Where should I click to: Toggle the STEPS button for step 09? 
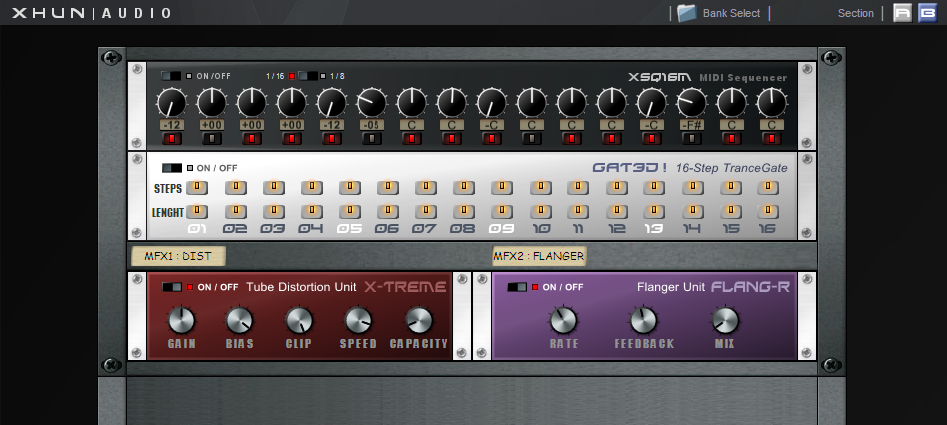pos(502,188)
